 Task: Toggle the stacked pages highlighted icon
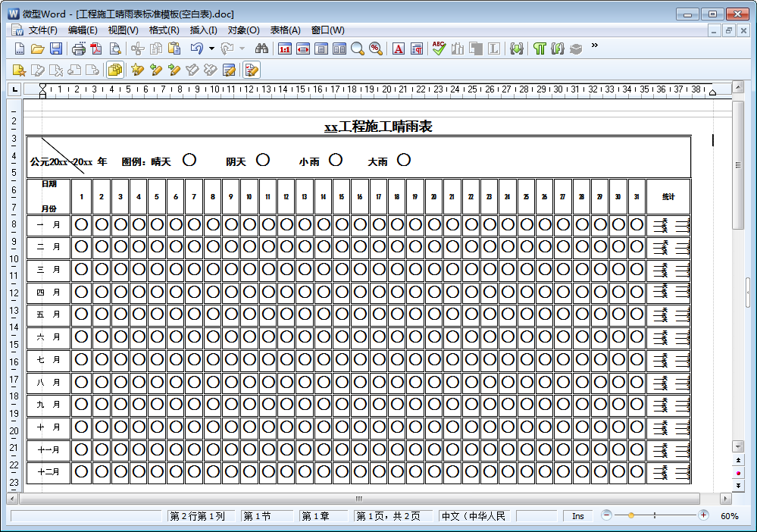click(115, 70)
